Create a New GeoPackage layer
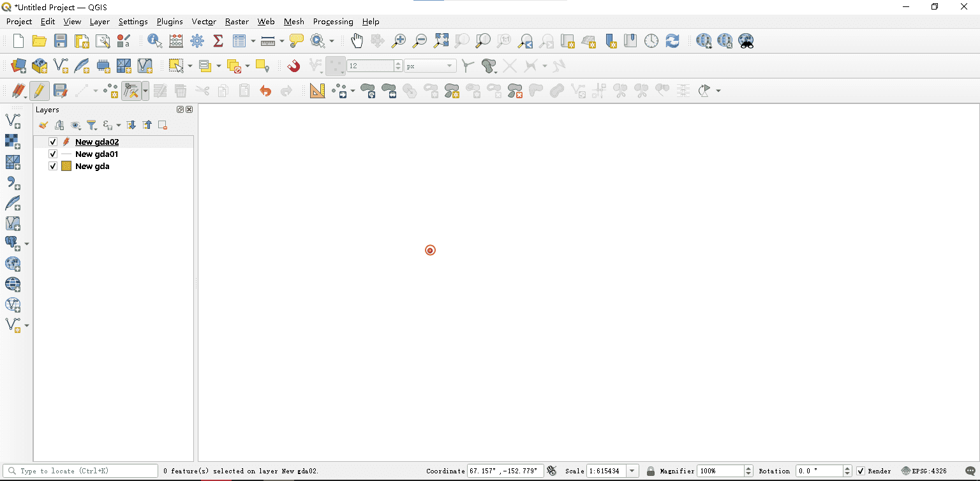This screenshot has height=481, width=980. [40, 65]
